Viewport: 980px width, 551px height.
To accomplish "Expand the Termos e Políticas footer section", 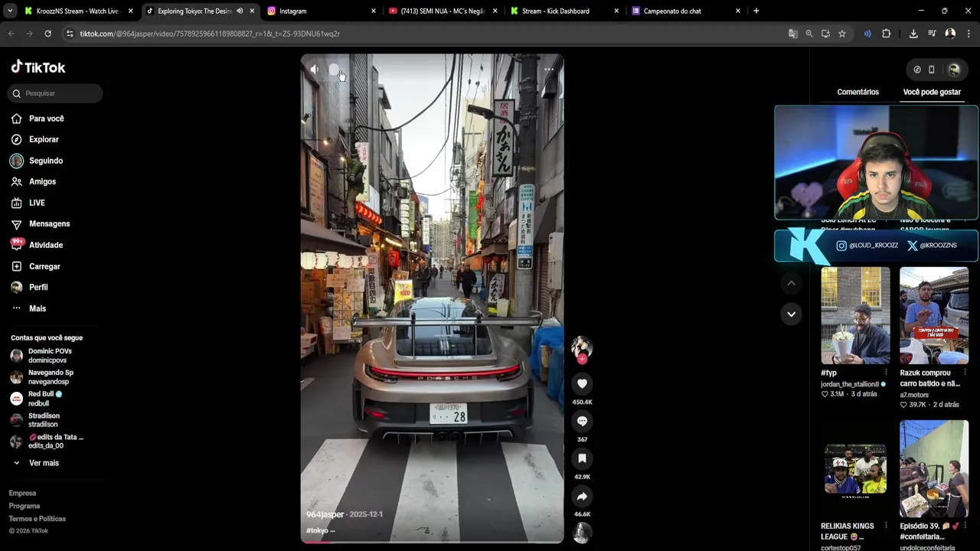I will [38, 519].
